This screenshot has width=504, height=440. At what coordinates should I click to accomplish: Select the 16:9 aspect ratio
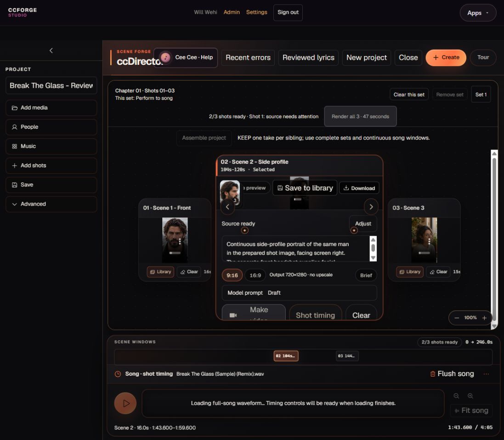pyautogui.click(x=255, y=275)
